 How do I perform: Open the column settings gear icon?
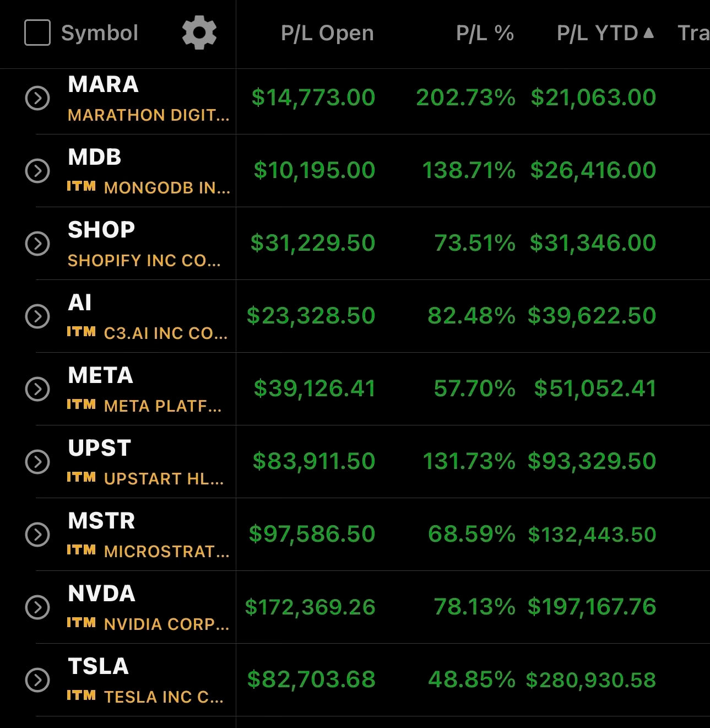pos(199,33)
